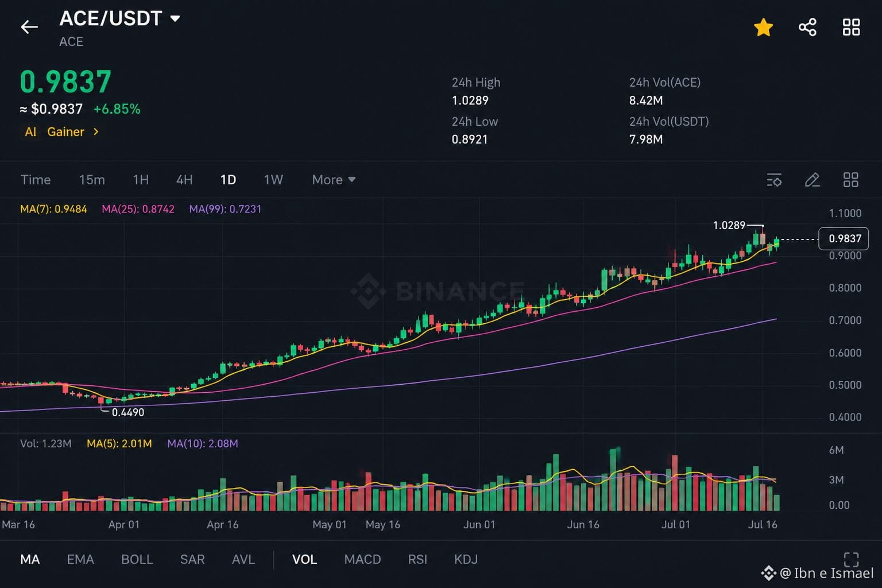Toggle the MACD sub-indicator
The image size is (882, 588).
(x=362, y=559)
